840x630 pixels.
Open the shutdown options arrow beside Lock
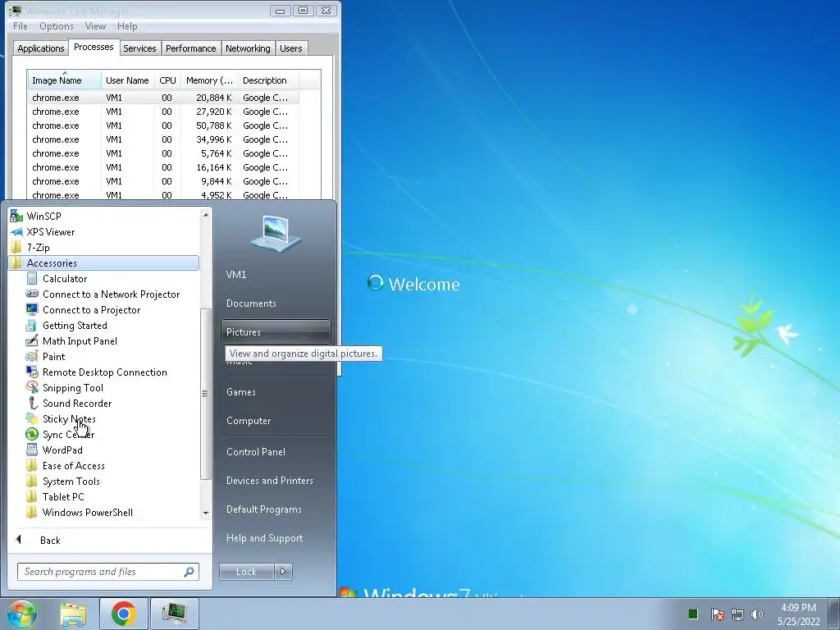(283, 572)
